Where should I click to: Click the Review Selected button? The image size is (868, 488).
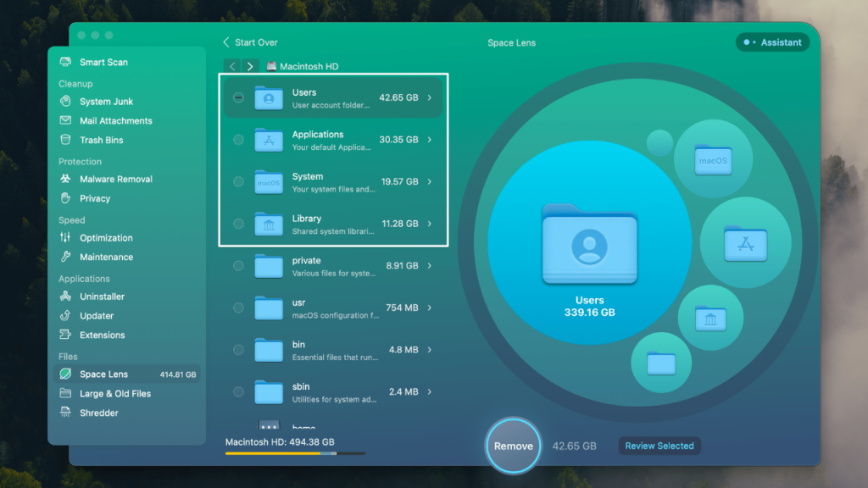(659, 446)
